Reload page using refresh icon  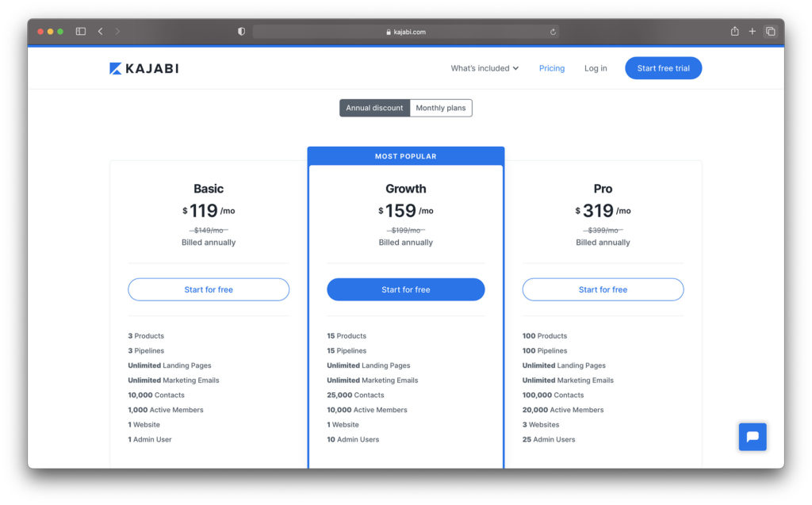point(553,32)
